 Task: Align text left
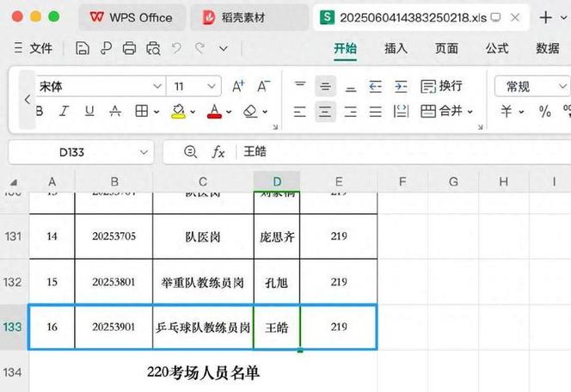tap(300, 112)
